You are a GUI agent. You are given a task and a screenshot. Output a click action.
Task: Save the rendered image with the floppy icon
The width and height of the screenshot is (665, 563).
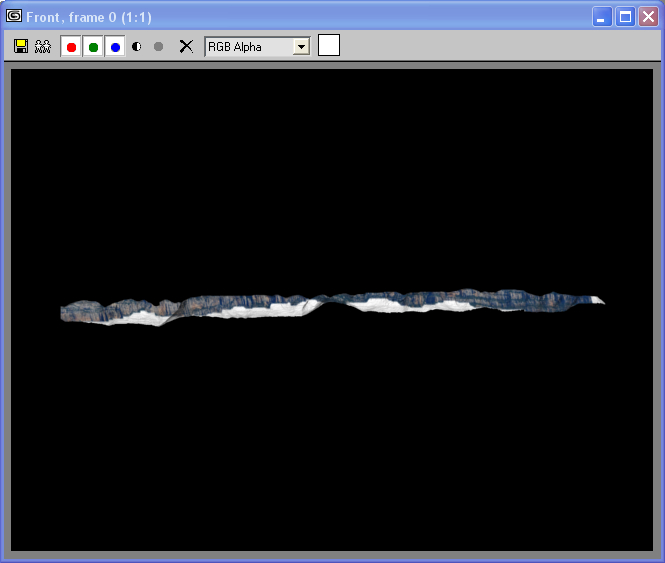click(x=21, y=46)
